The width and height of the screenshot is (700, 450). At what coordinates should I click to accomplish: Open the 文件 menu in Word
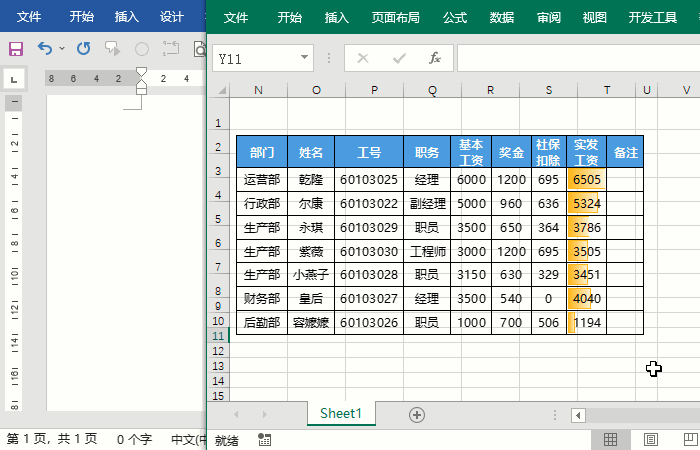(29, 17)
